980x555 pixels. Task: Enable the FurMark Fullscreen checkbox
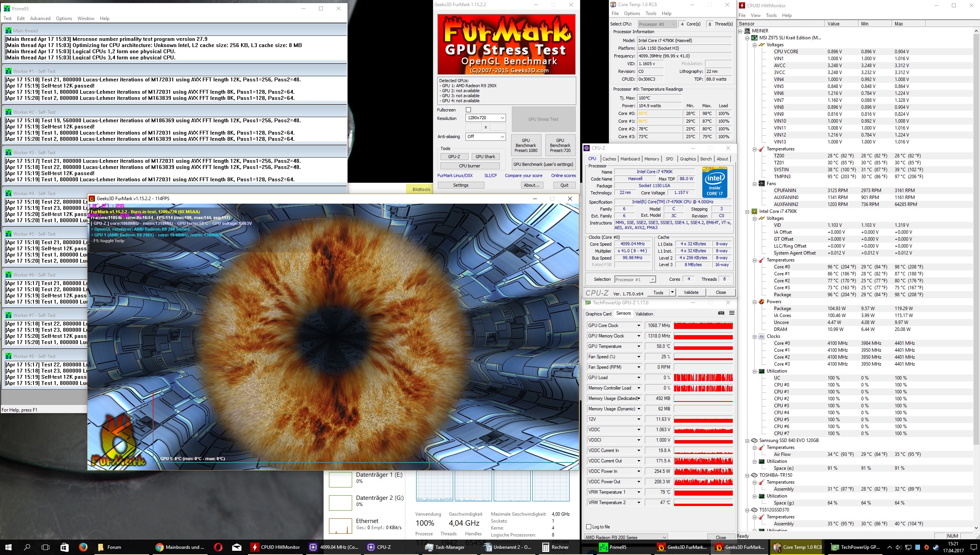[x=468, y=110]
